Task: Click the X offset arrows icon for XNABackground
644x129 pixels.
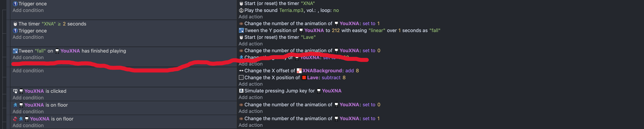Action: coord(241,71)
